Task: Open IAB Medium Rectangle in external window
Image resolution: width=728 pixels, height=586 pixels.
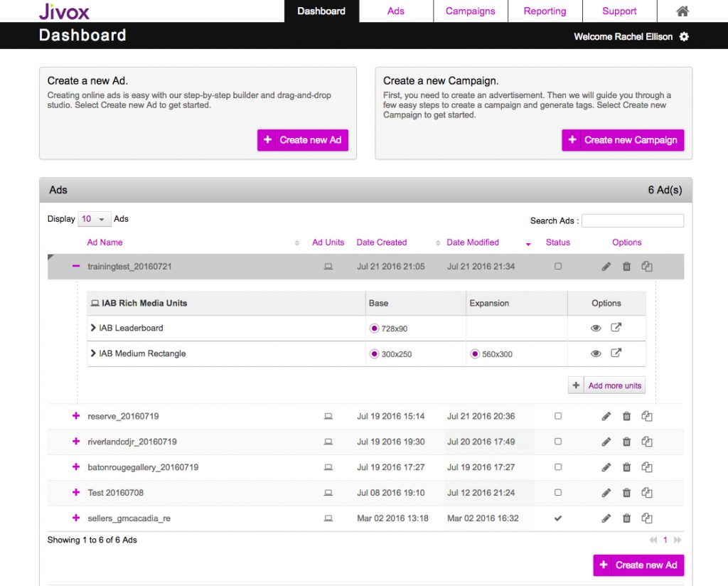Action: [616, 353]
